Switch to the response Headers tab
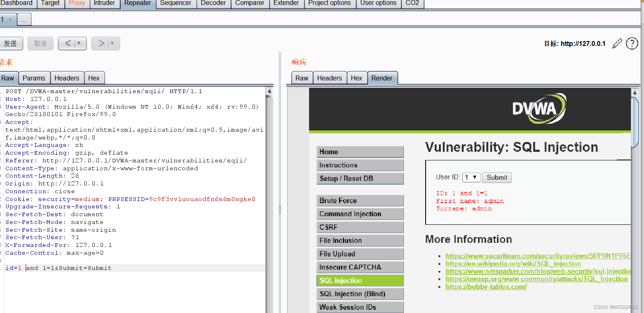 coord(330,78)
